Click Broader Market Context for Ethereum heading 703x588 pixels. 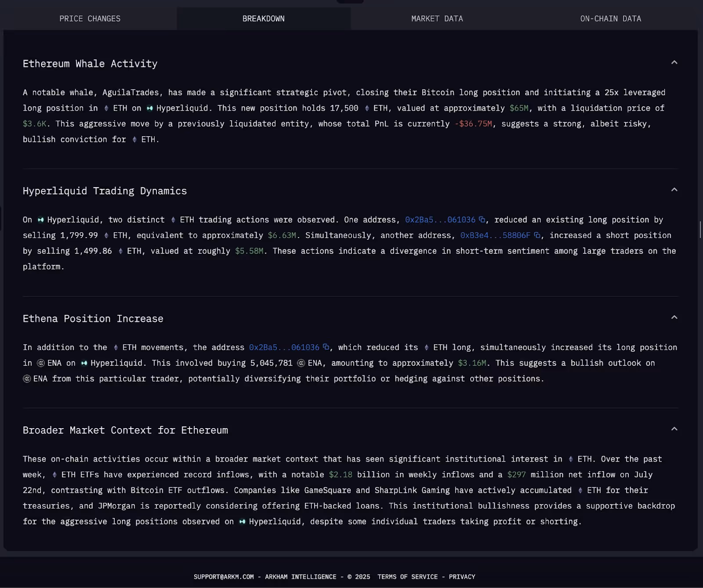tap(125, 430)
